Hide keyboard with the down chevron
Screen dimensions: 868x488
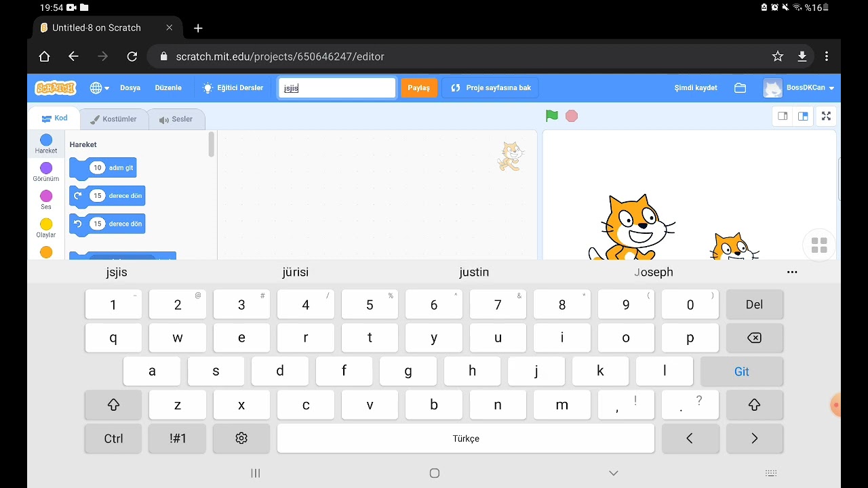(x=614, y=473)
